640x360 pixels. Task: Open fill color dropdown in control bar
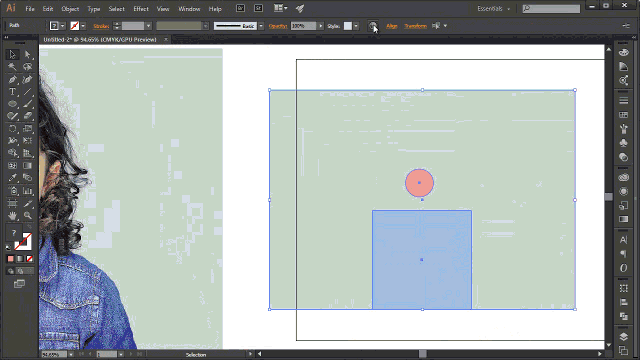coord(62,26)
